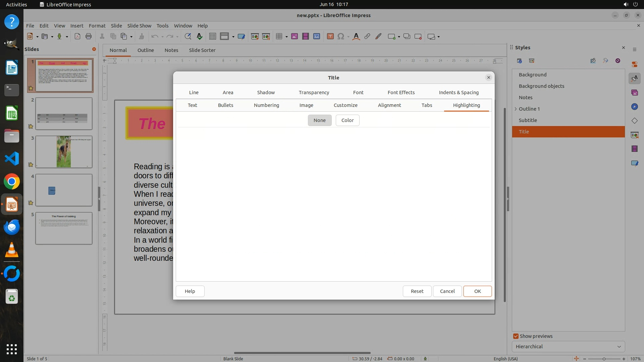The image size is (644, 362).
Task: Open the Display Views dropdown arrow
Action: point(233,37)
